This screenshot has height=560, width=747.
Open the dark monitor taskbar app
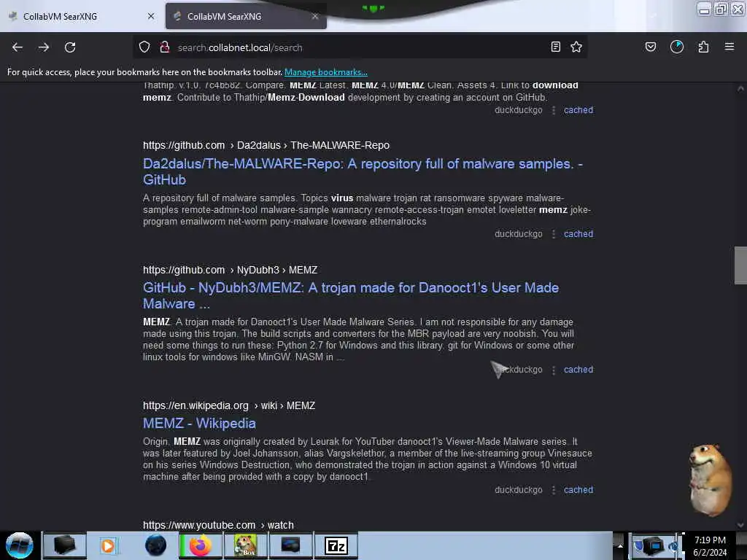290,545
